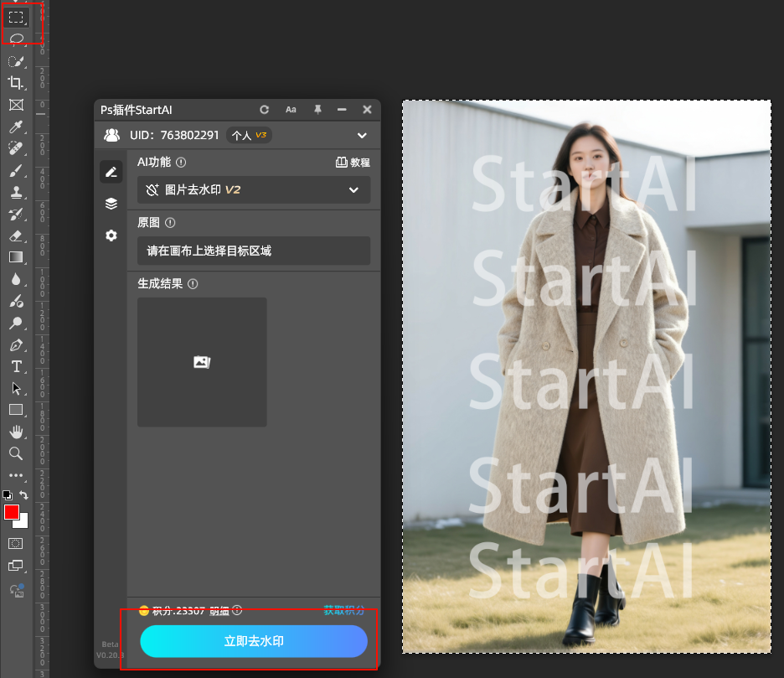Expand the UID account chevron

click(x=362, y=135)
